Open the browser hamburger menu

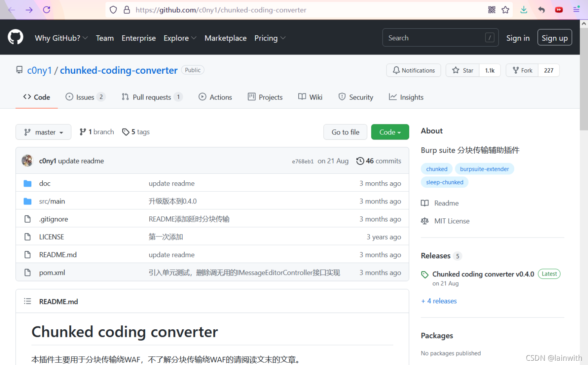click(x=576, y=10)
